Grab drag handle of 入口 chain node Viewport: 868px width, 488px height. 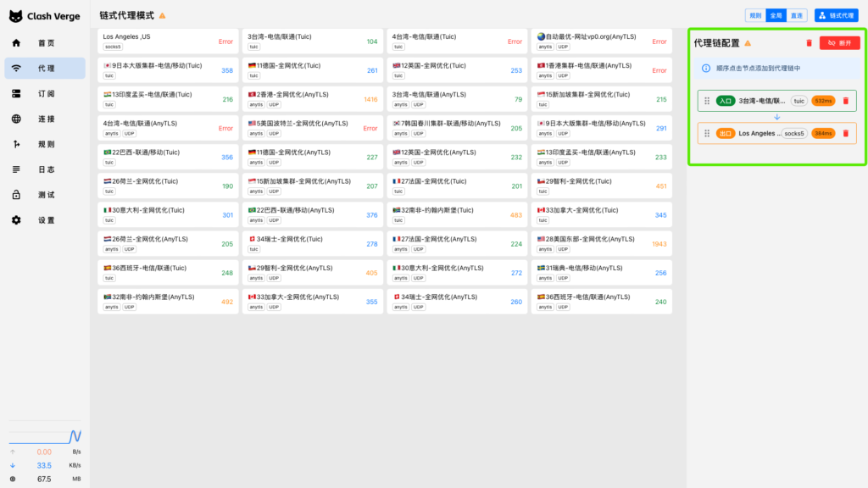click(x=707, y=101)
